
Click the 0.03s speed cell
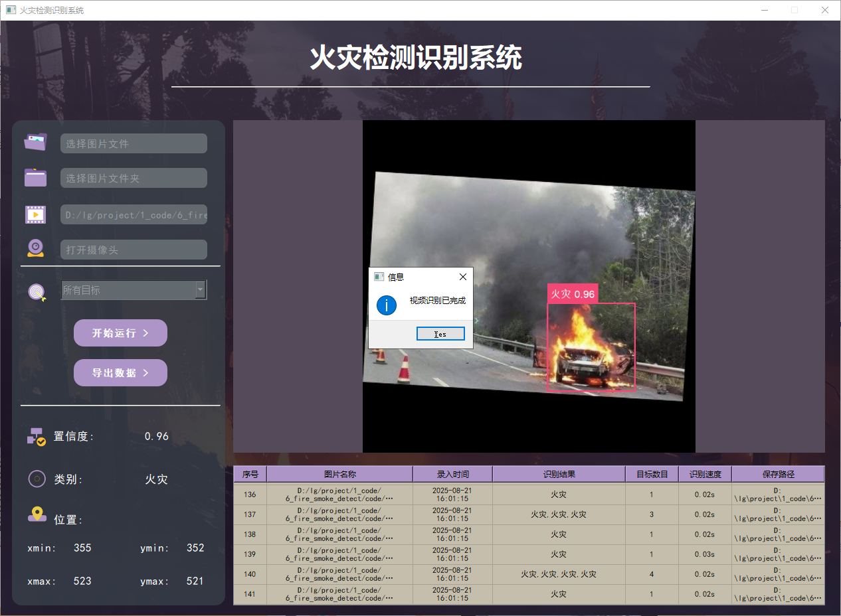tap(705, 554)
